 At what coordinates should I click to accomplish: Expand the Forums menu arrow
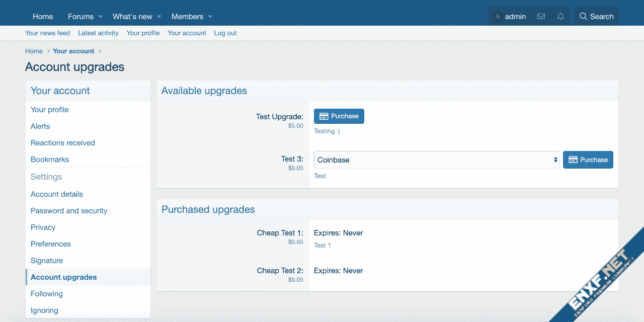click(x=101, y=17)
